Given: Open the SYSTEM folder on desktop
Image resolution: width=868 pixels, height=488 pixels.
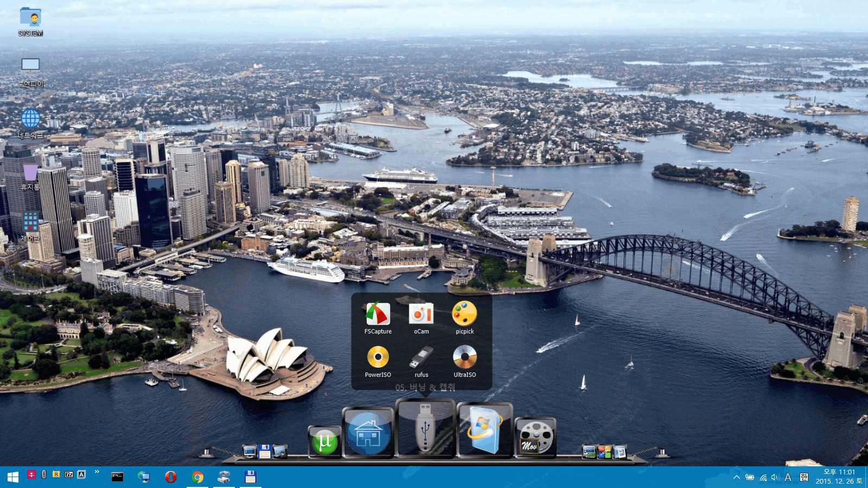Looking at the screenshot, I should pyautogui.click(x=30, y=22).
